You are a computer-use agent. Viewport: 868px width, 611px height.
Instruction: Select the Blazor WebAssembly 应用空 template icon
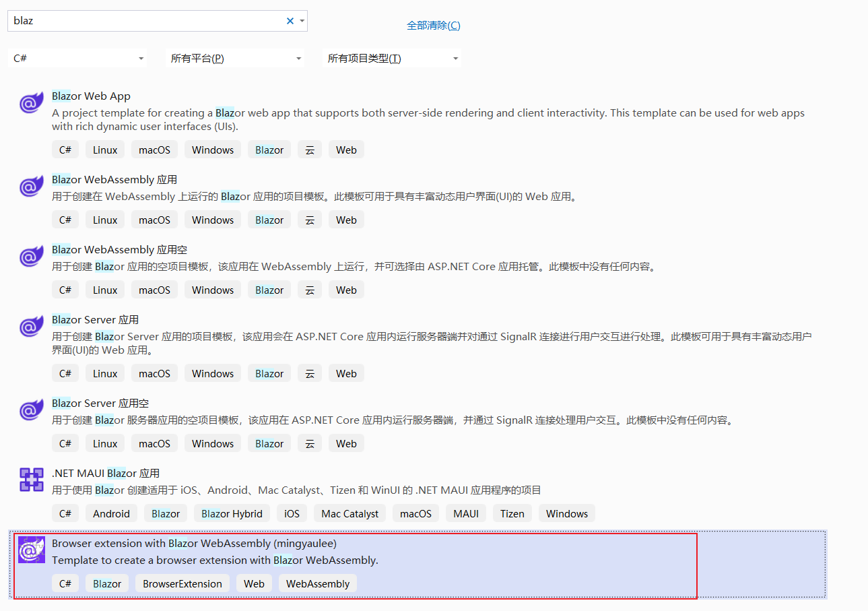32,257
